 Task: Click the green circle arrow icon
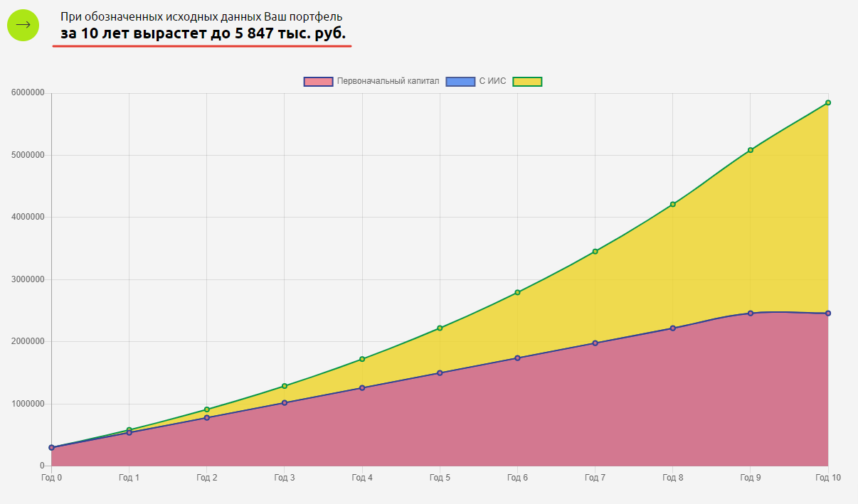[23, 25]
